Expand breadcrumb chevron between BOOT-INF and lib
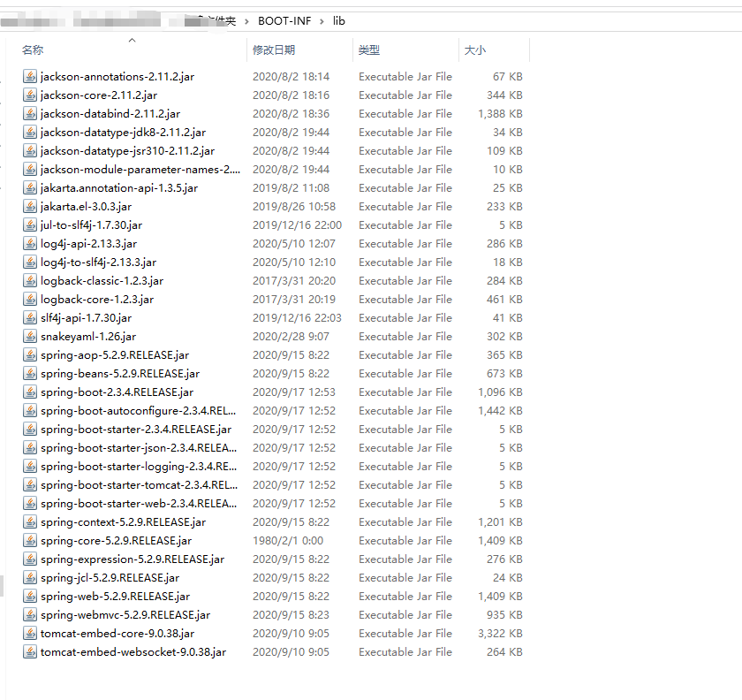The image size is (742, 700). 322,21
